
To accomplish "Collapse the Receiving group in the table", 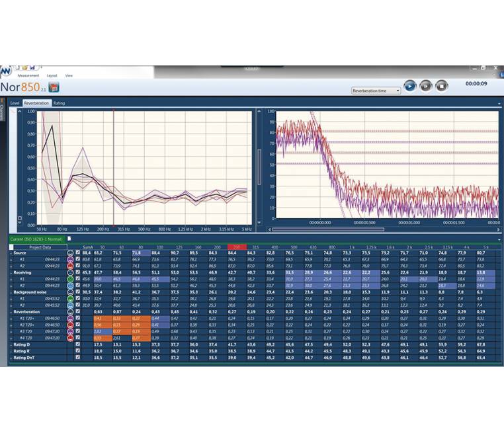I will pos(11,272).
